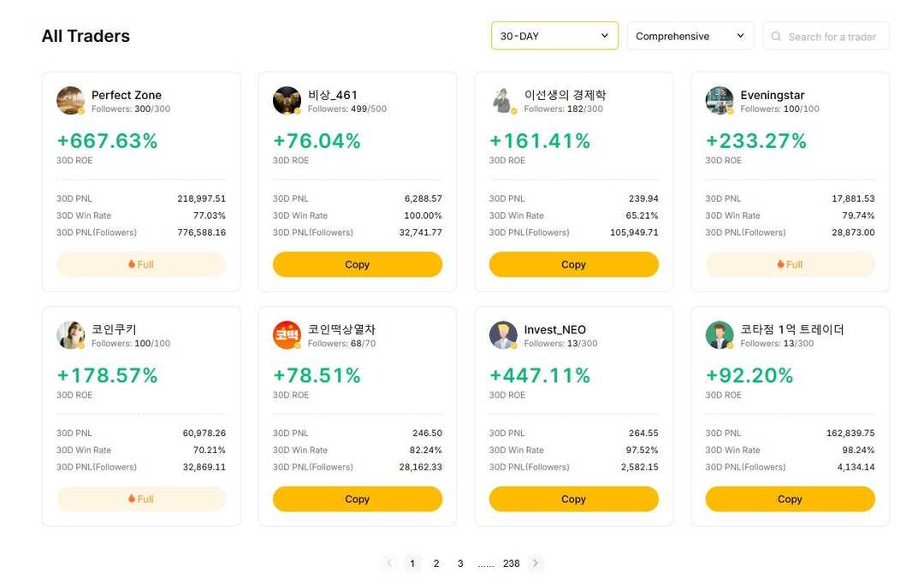Image resolution: width=924 pixels, height=584 pixels.
Task: Click Eveningstar's profile picture
Action: click(720, 101)
